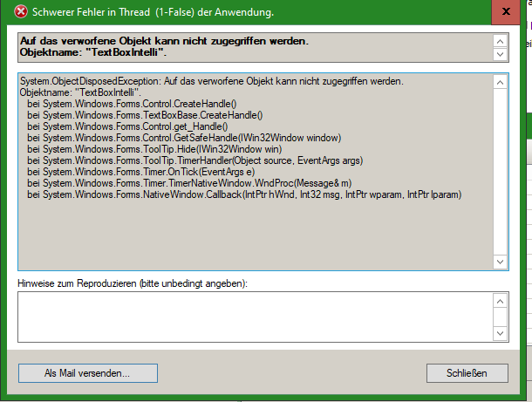The image size is (532, 402).
Task: Click down arrow of error message box scrollbar
Action: (x=500, y=54)
